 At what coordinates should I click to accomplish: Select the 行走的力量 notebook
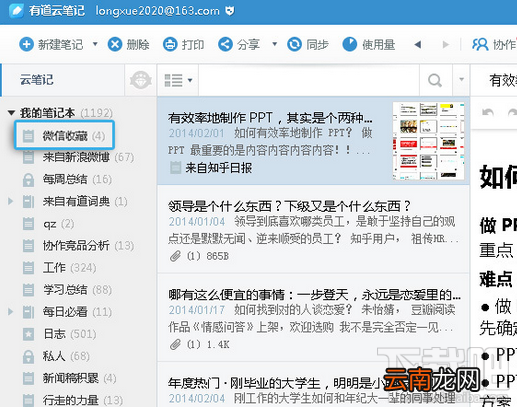pos(73,400)
